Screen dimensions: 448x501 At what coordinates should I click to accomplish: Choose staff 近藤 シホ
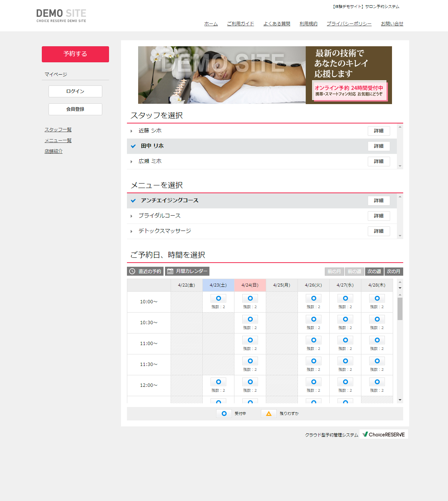click(x=262, y=131)
